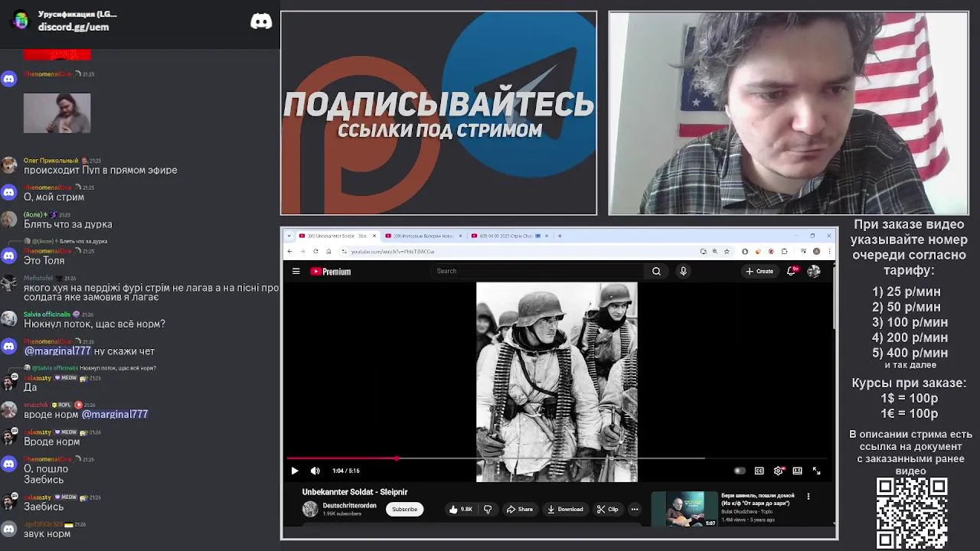The height and width of the screenshot is (551, 980).
Task: Open the Deutschritterorden channel name link
Action: pos(349,505)
